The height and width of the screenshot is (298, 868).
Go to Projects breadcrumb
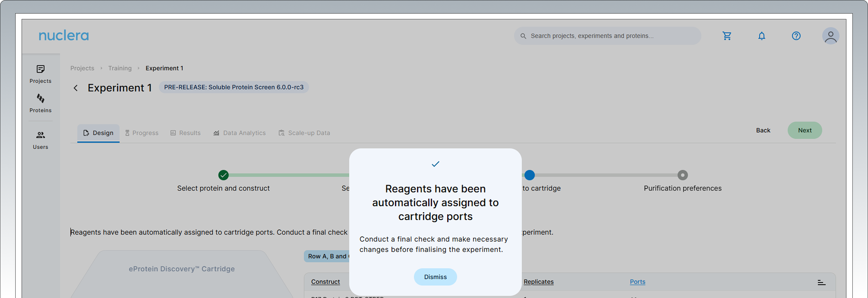pyautogui.click(x=82, y=68)
